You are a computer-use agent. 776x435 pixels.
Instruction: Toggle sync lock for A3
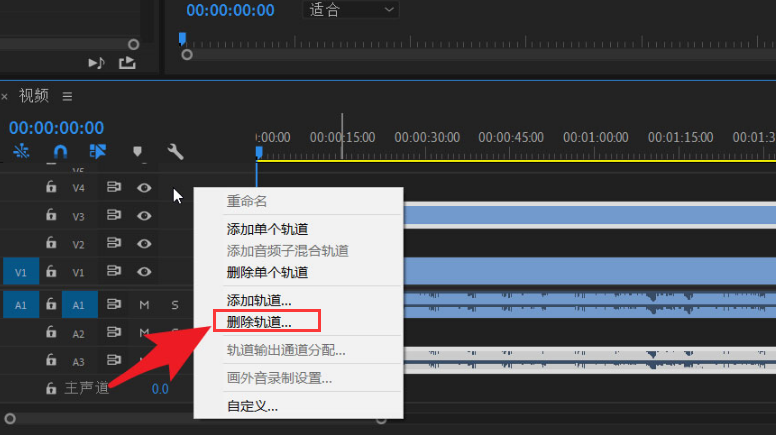tap(114, 360)
